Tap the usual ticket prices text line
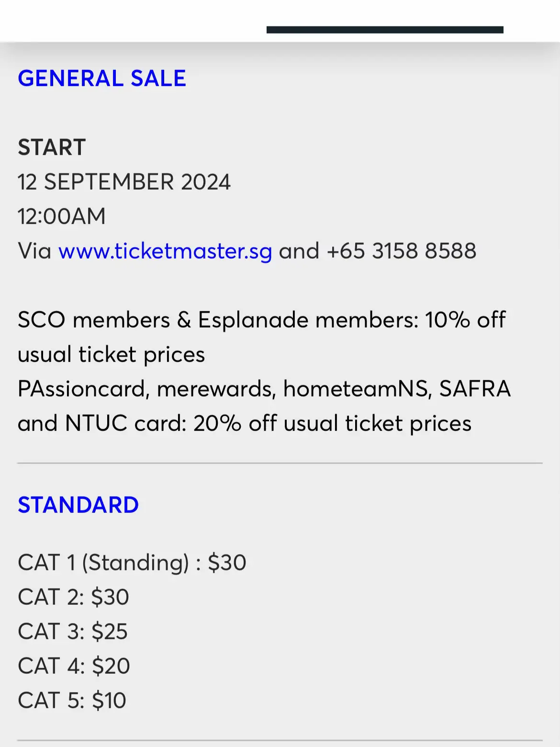Image resolution: width=560 pixels, height=747 pixels. pos(111,355)
